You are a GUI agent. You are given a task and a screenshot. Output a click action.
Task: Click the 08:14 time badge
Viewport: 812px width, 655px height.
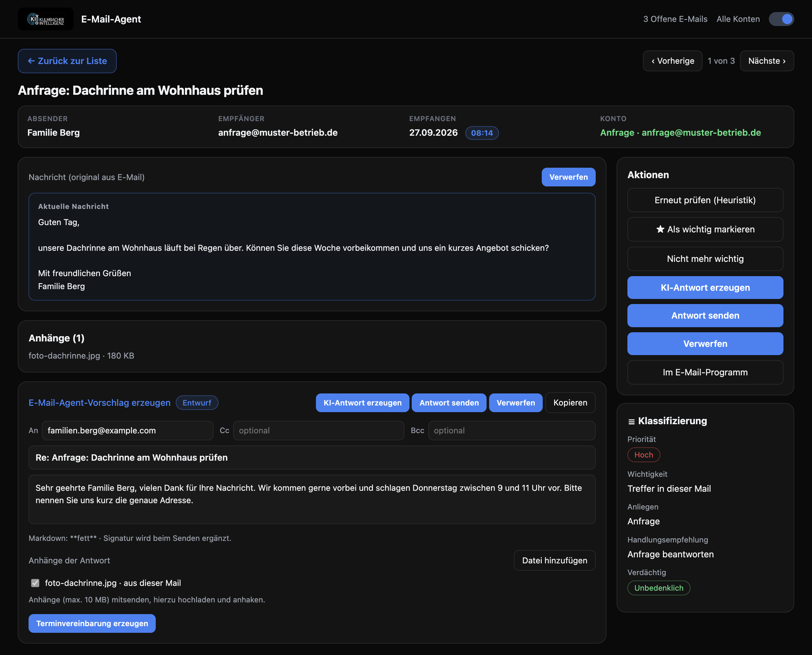point(482,133)
